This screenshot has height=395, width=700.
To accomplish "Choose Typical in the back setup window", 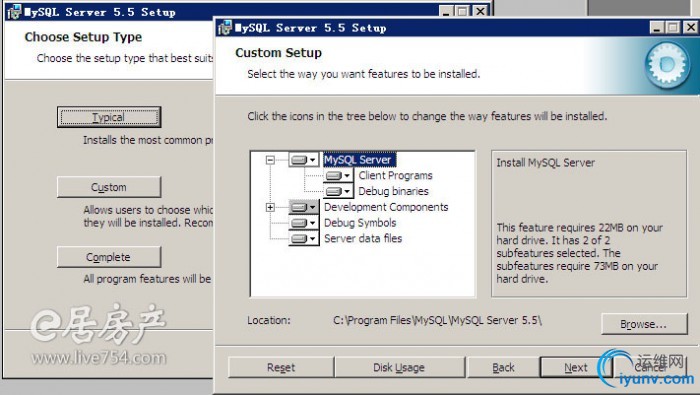I will pos(109,117).
